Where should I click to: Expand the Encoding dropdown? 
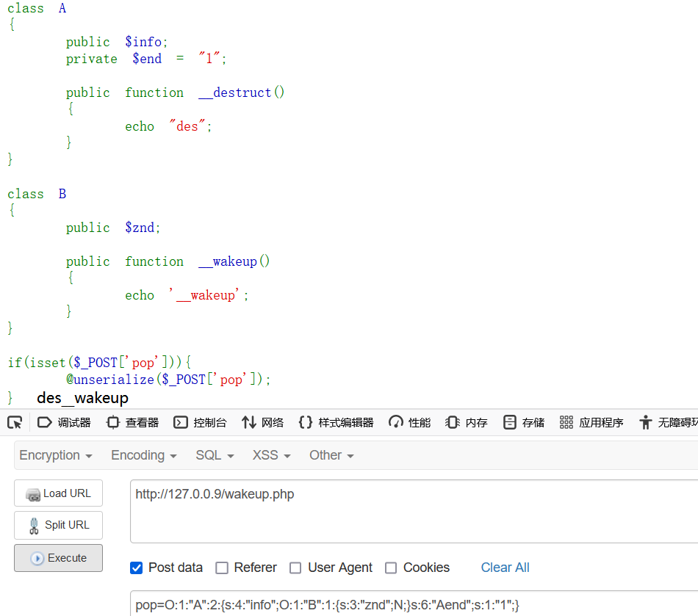coord(144,455)
